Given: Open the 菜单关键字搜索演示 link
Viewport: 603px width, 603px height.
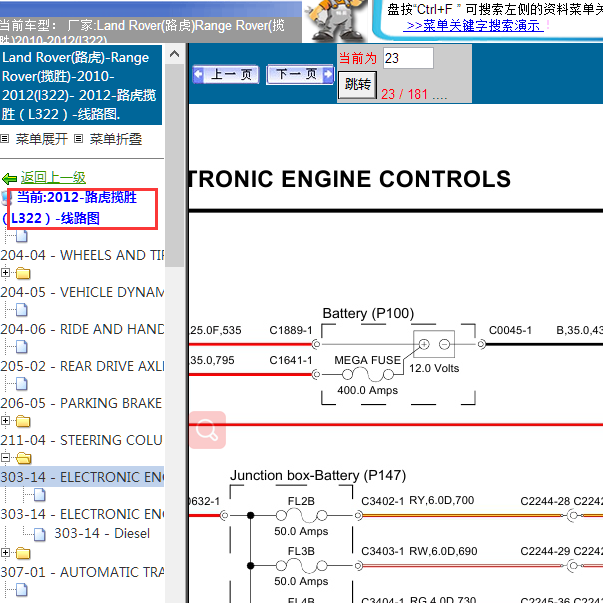Looking at the screenshot, I should [x=473, y=26].
